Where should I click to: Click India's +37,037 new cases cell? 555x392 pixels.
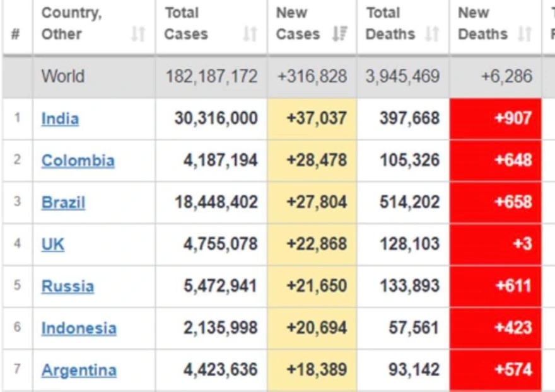(312, 118)
